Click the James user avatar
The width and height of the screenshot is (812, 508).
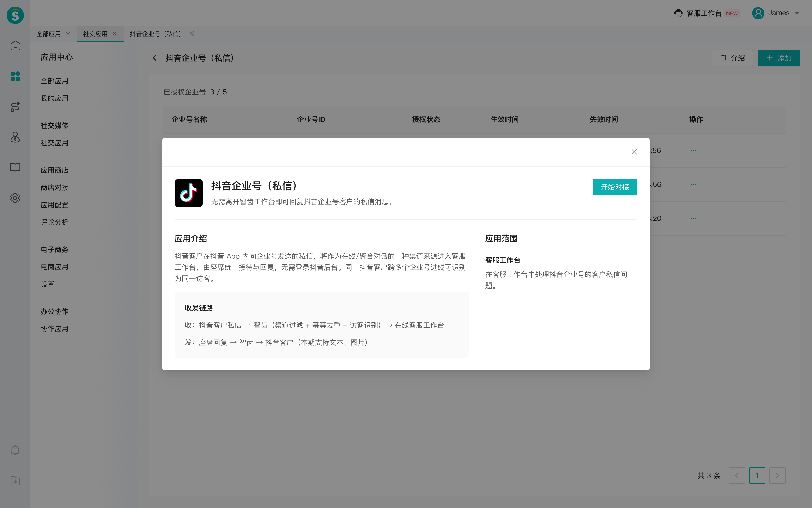tap(758, 13)
